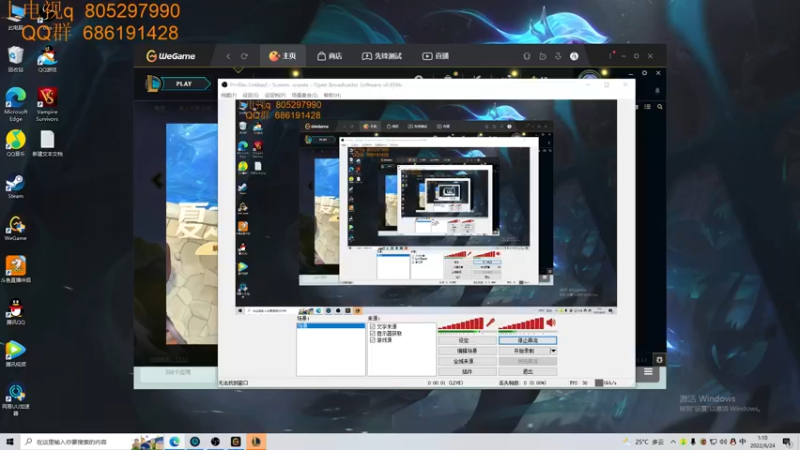The width and height of the screenshot is (800, 450).
Task: Open the QQ音乐 desktop icon
Action: click(x=15, y=143)
